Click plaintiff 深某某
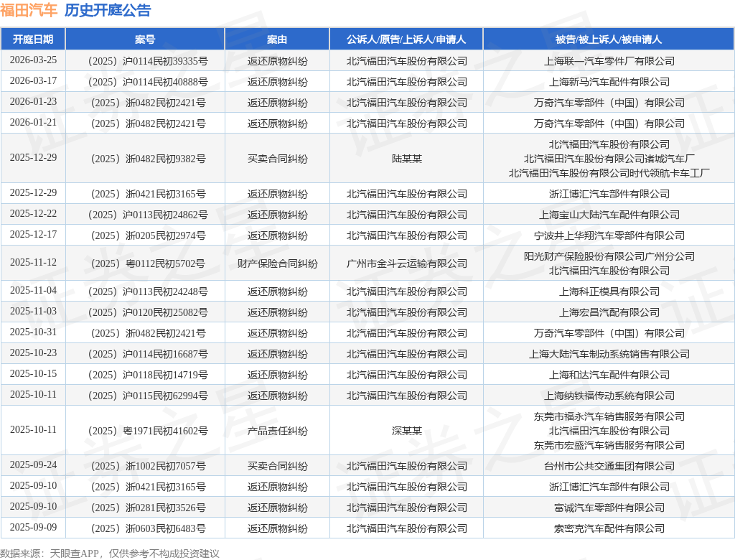This screenshot has width=735, height=560. (406, 431)
